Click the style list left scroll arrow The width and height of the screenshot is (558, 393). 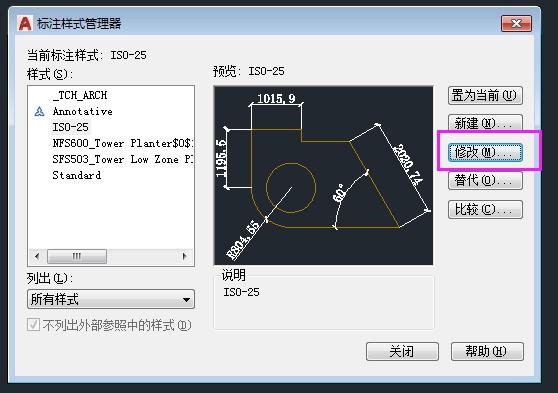tap(37, 256)
